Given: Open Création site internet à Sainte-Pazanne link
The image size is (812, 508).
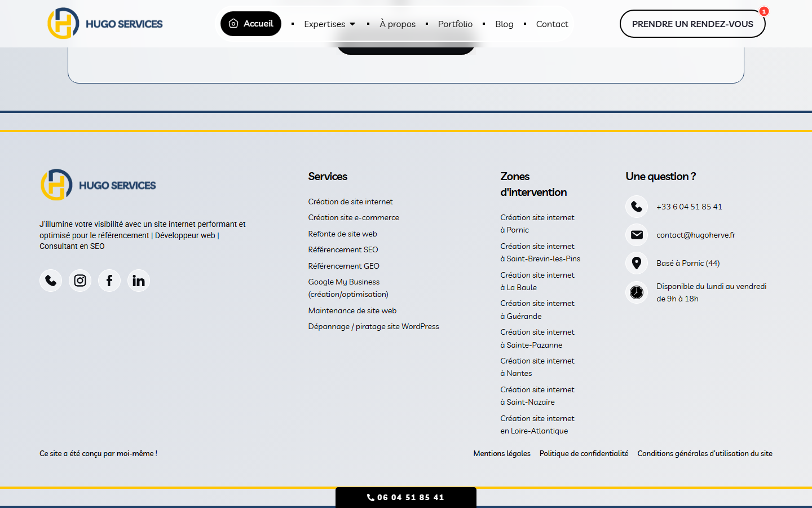Looking at the screenshot, I should tap(537, 339).
